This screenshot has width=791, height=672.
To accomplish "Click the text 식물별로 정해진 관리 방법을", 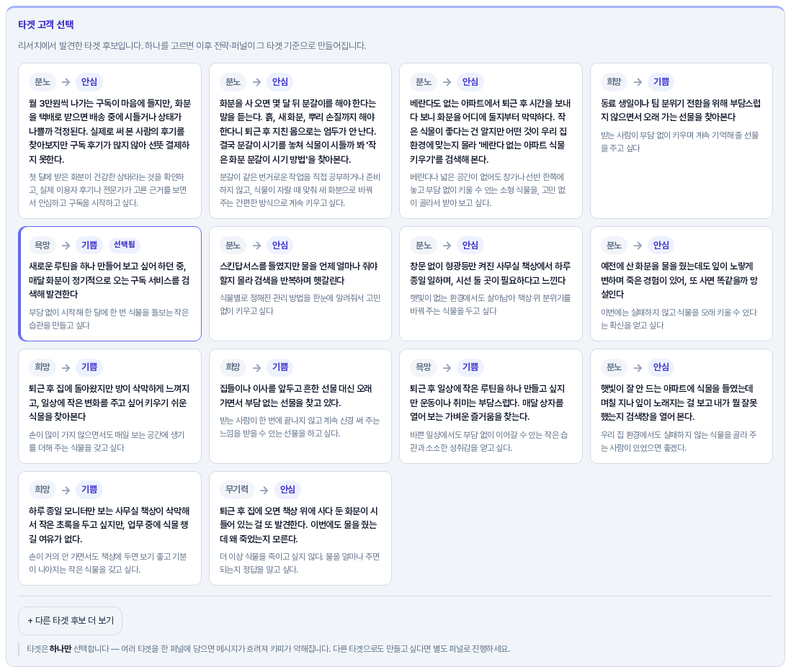I will tap(300, 305).
